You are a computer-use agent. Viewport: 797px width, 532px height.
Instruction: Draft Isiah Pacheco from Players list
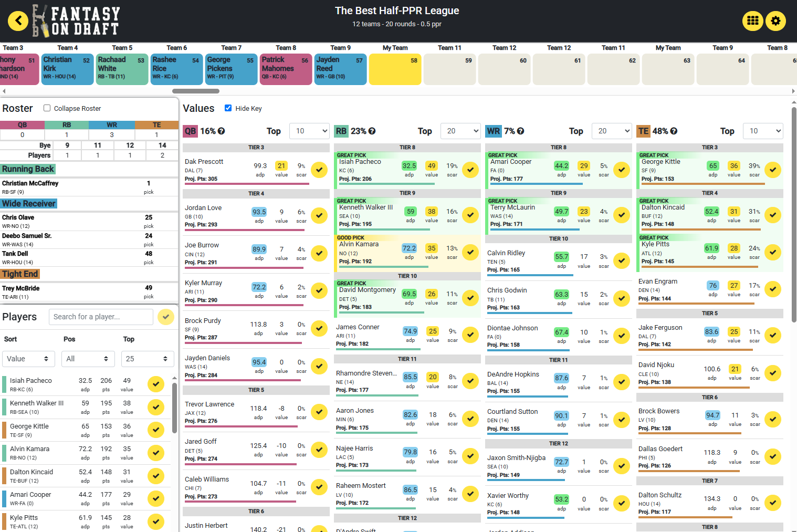156,384
